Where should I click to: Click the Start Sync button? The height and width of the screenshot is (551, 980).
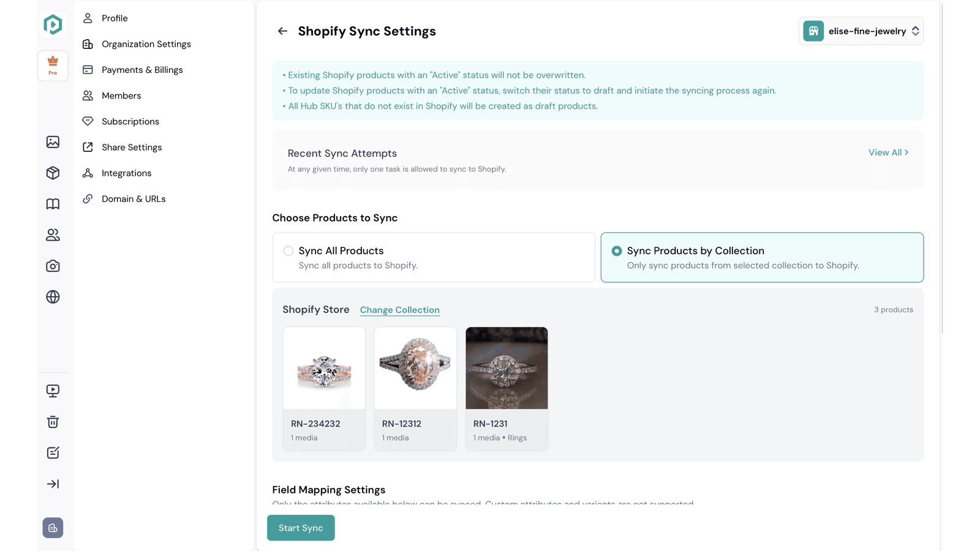click(x=301, y=527)
